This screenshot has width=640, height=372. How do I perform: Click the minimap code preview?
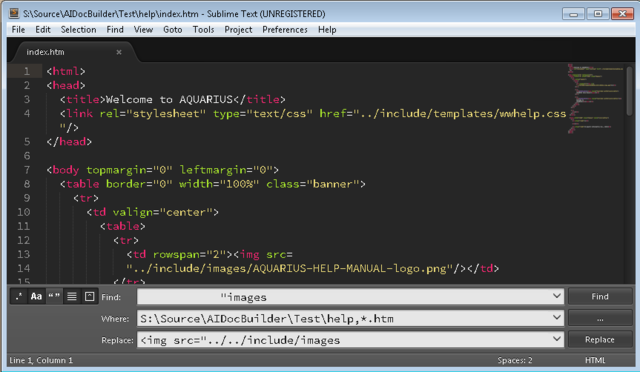coord(595,98)
